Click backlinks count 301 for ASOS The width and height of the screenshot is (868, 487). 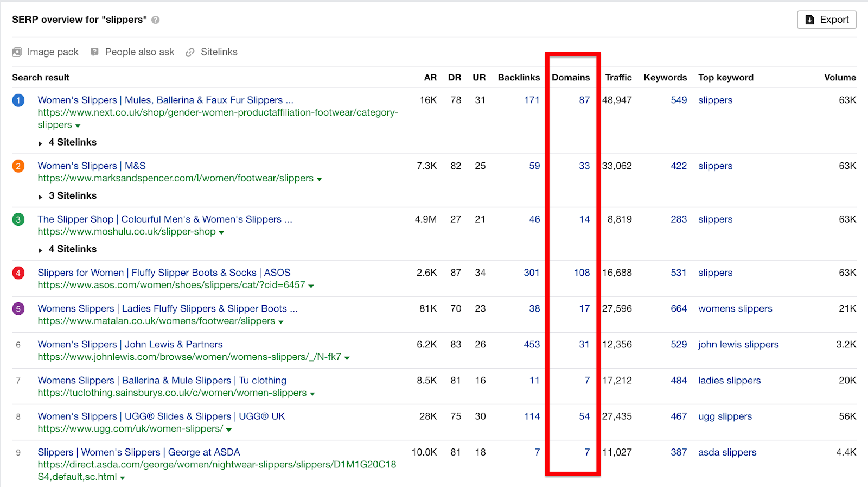point(532,273)
